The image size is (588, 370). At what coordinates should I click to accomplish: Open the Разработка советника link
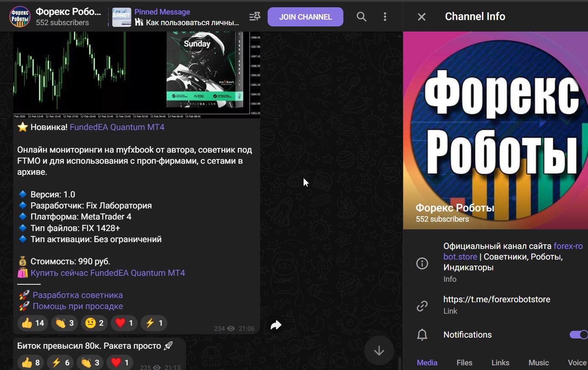coord(77,295)
